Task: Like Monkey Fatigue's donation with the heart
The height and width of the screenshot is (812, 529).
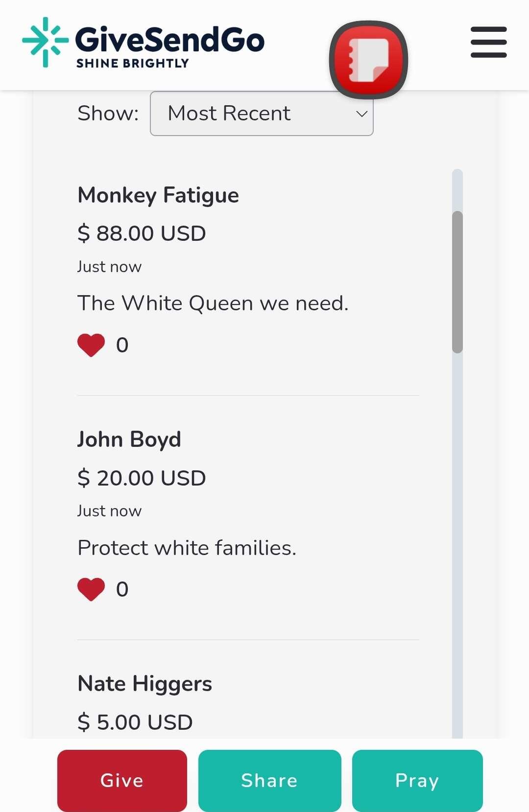Action: click(91, 345)
